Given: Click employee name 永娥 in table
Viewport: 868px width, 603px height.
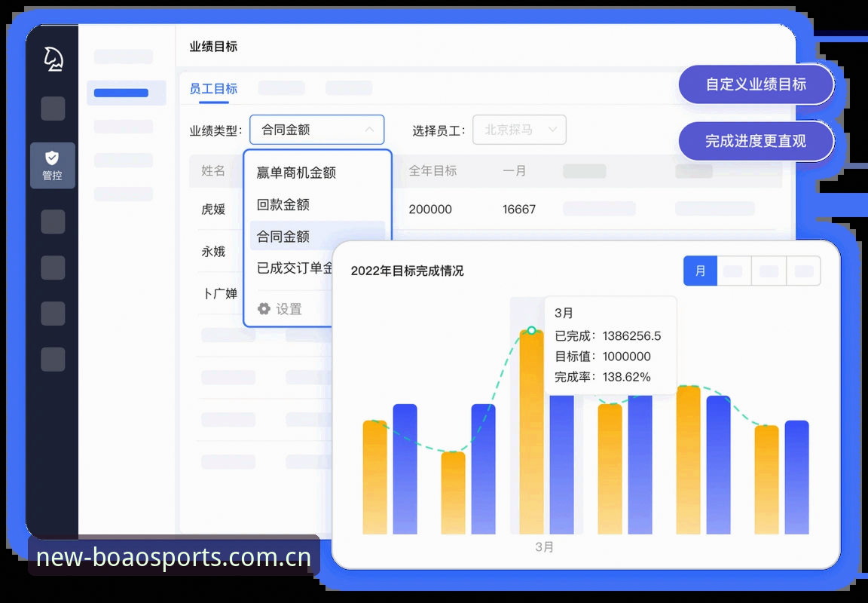Looking at the screenshot, I should 213,252.
